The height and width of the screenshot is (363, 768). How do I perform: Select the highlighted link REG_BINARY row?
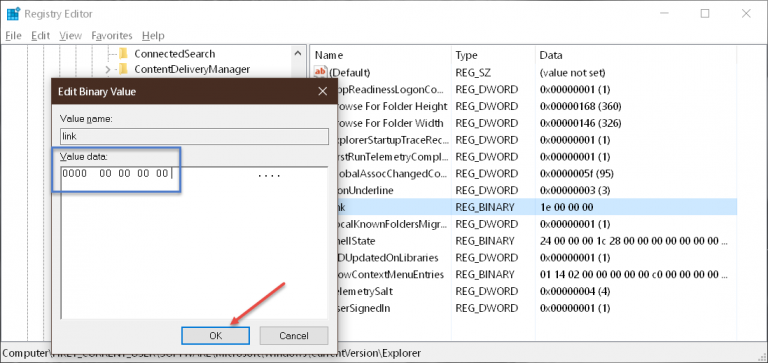[524, 207]
